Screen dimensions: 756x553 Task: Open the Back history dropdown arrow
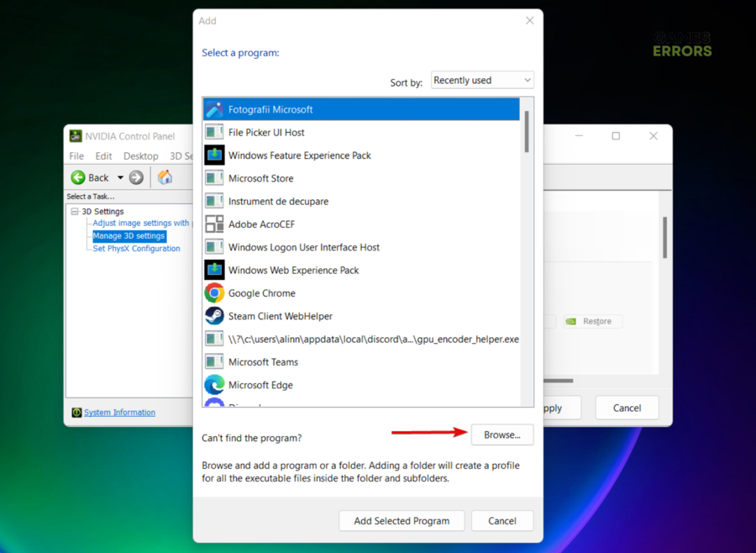point(120,177)
